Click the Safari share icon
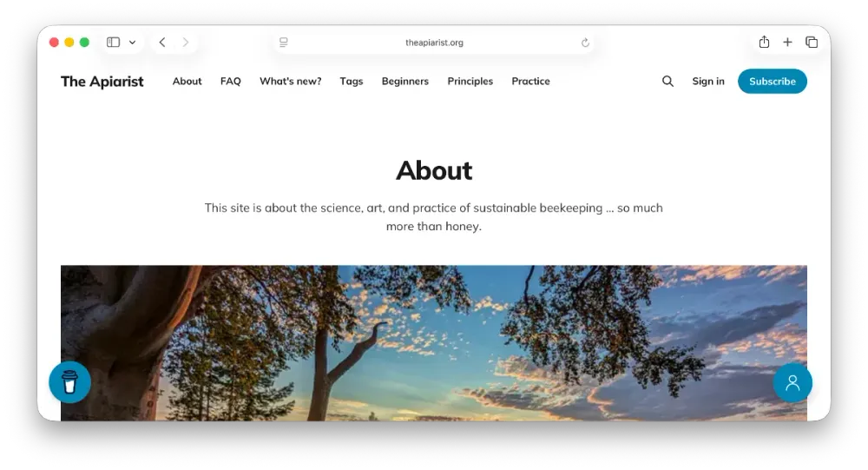 pyautogui.click(x=764, y=42)
